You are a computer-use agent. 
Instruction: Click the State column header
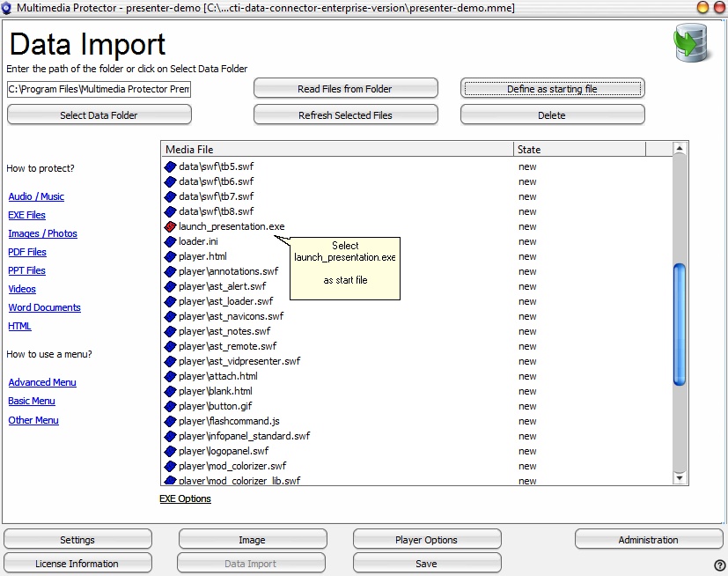click(x=579, y=150)
